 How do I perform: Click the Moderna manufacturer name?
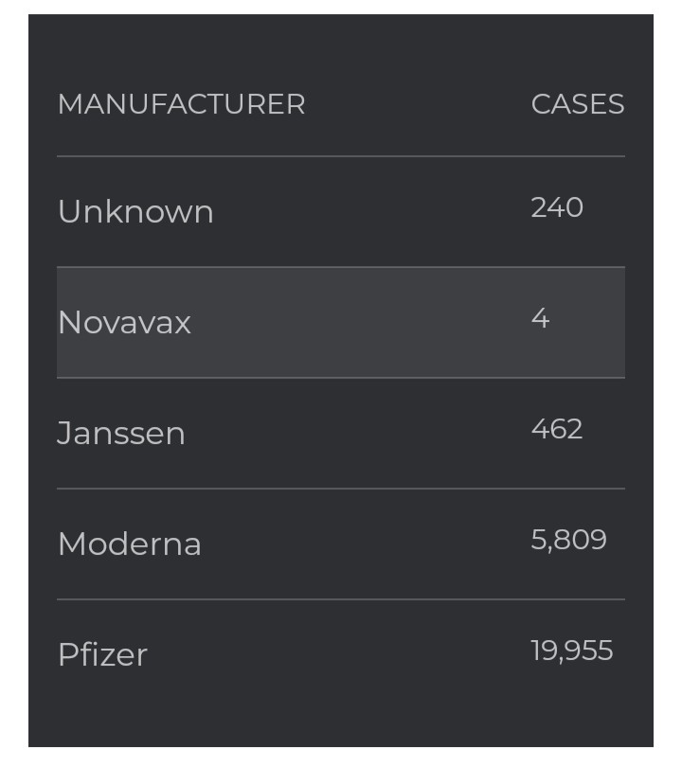[130, 543]
